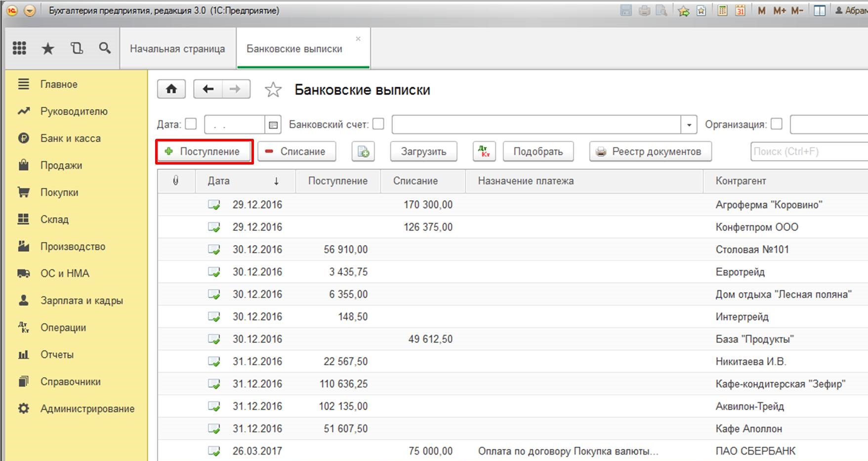This screenshot has width=868, height=461.
Task: Click the Home icon button
Action: click(x=171, y=89)
